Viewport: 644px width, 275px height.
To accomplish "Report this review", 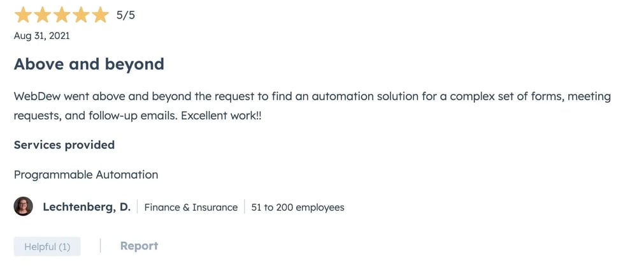I will pos(139,246).
